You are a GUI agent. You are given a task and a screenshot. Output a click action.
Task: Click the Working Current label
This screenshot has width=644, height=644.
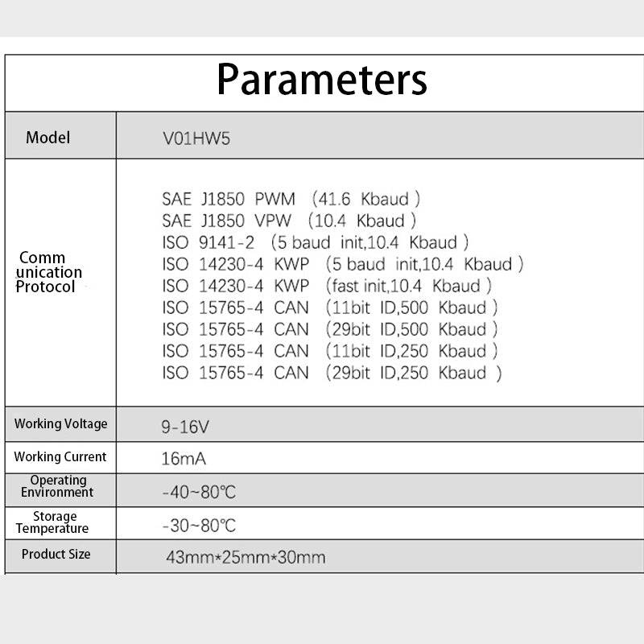pos(60,456)
